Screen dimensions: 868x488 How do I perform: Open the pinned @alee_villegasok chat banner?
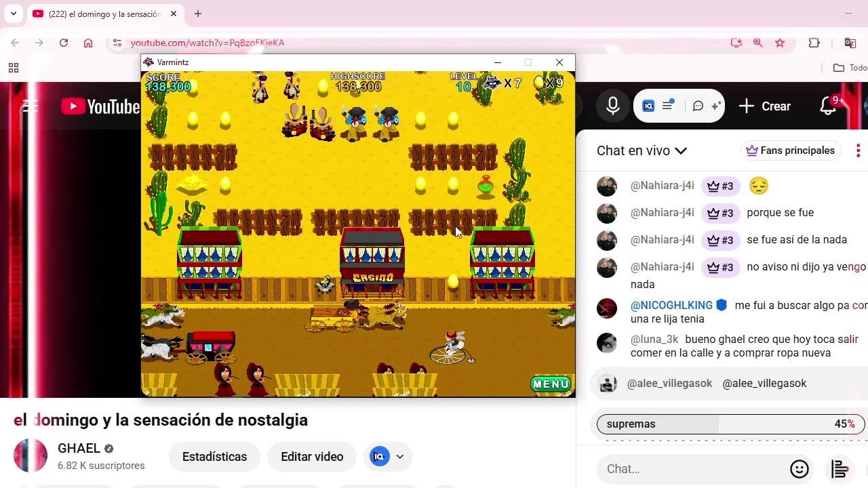729,384
